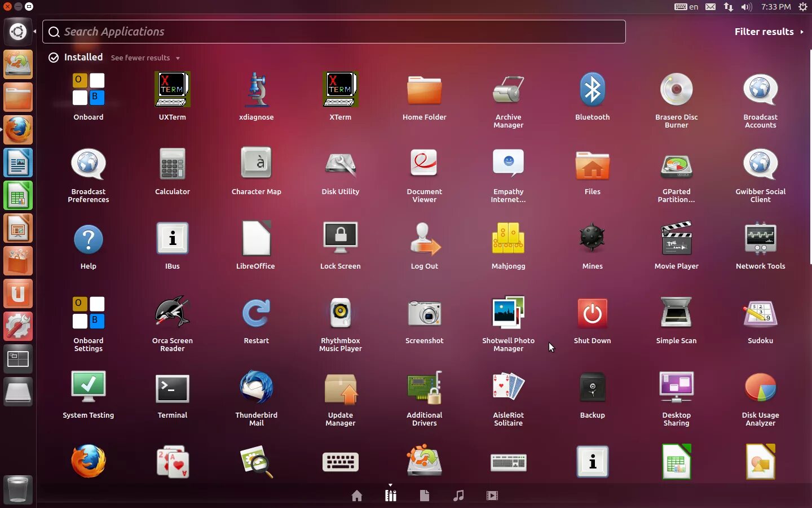Open System Testing
Image resolution: width=812 pixels, height=508 pixels.
89,388
